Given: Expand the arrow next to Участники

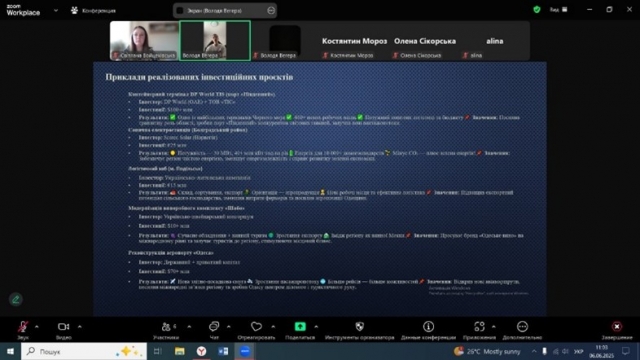Looking at the screenshot, I should 189,327.
